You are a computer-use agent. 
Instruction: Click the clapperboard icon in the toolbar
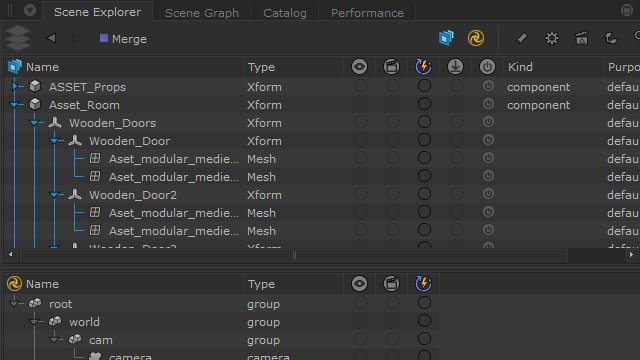(x=582, y=38)
